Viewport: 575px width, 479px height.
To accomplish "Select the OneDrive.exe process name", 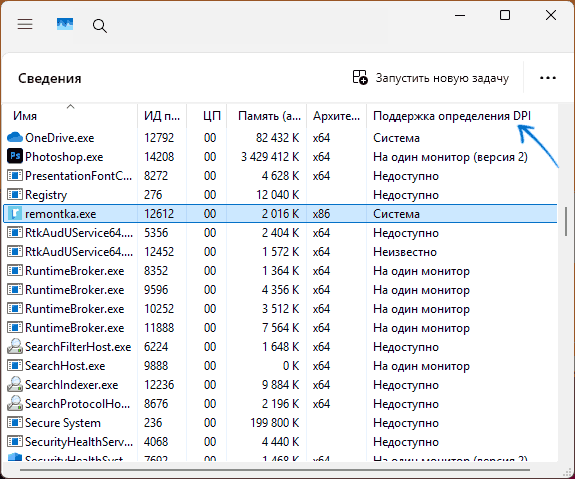I will point(59,138).
